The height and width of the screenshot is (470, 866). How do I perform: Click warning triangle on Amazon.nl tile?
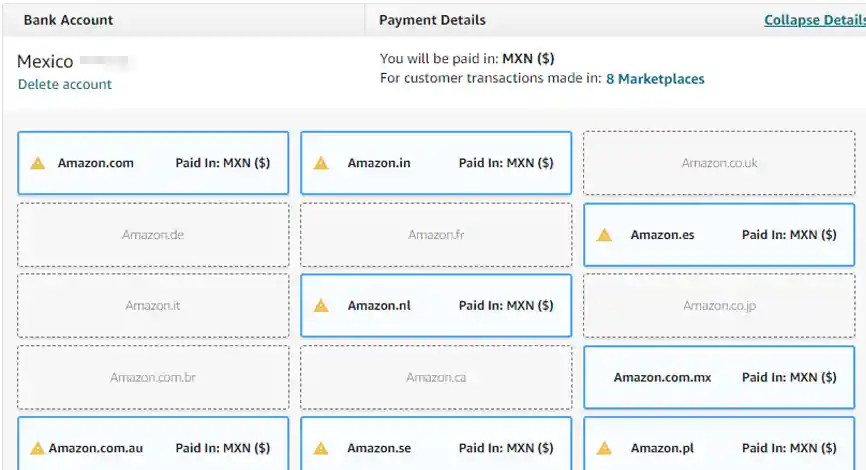pyautogui.click(x=321, y=306)
